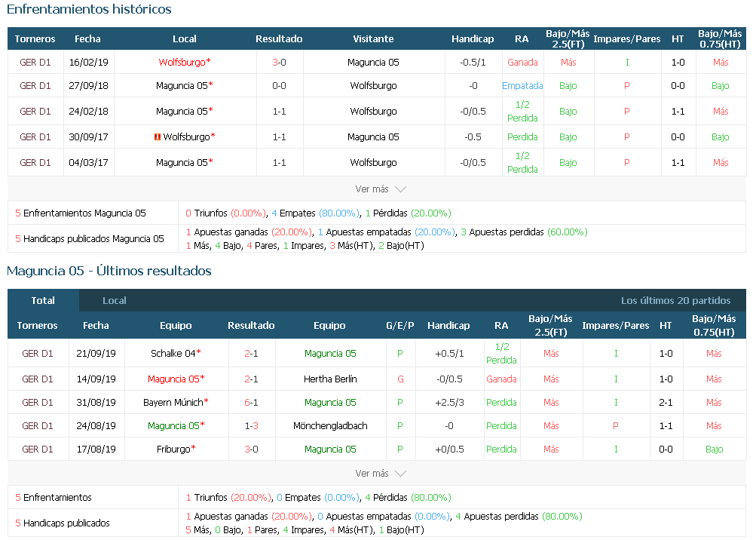Screen dimensions: 756x540
Task: Click P pares value in Mönchengladbach row
Action: coord(615,426)
